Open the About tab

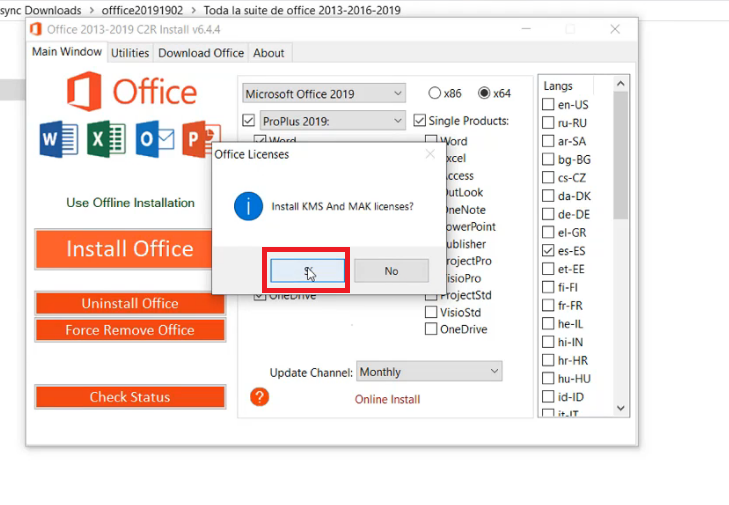[x=269, y=53]
